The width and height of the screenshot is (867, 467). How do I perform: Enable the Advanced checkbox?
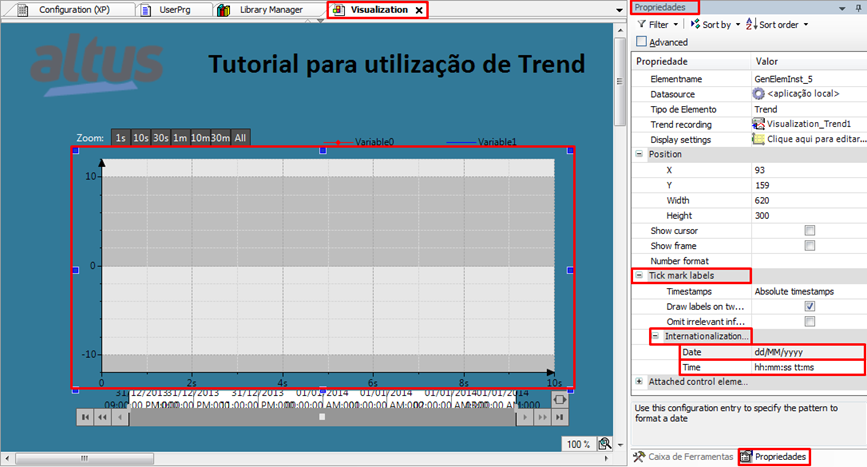pyautogui.click(x=641, y=42)
